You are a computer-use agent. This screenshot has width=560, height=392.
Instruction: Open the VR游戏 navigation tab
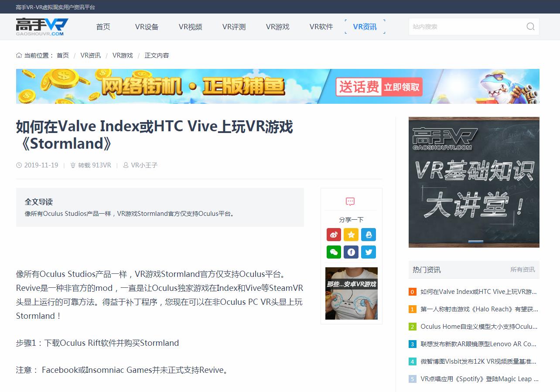[x=278, y=27]
